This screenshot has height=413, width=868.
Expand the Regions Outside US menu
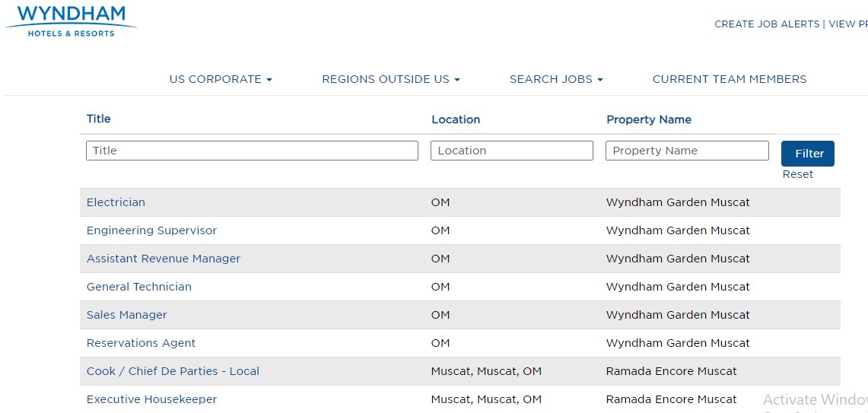tap(391, 79)
